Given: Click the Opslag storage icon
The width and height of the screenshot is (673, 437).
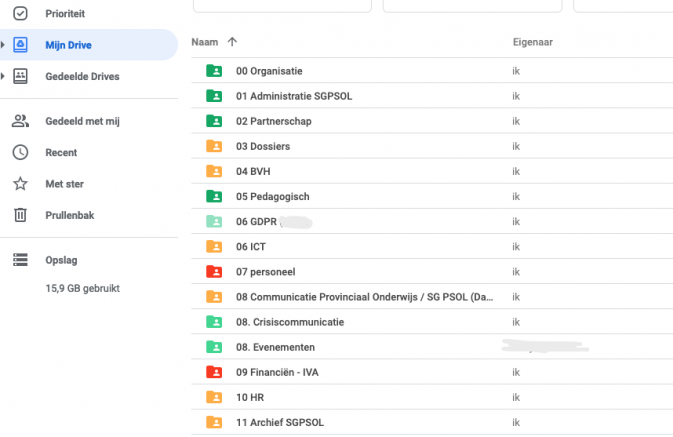Looking at the screenshot, I should pyautogui.click(x=20, y=260).
